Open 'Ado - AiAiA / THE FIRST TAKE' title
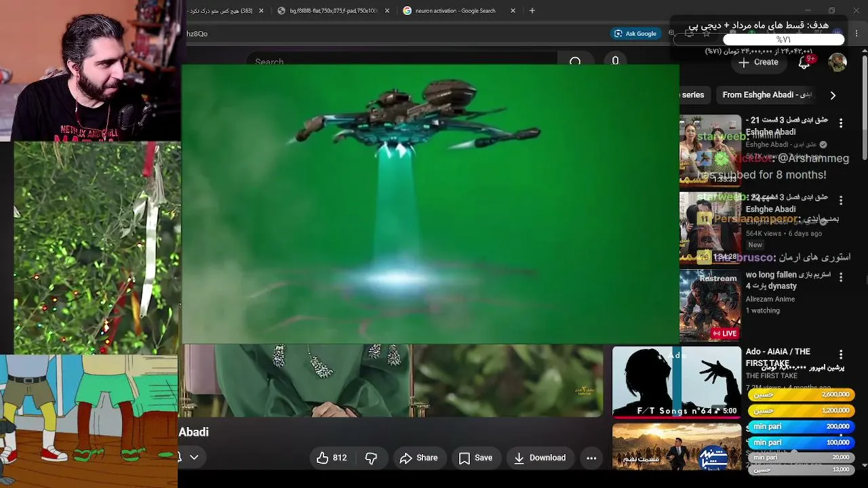868x488 pixels. pos(778,357)
